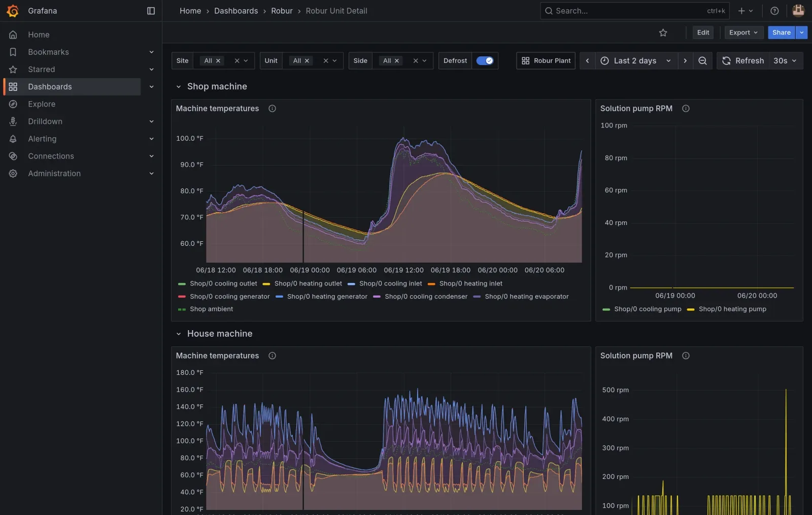
Task: Open the Site variable dropdown
Action: tap(246, 60)
